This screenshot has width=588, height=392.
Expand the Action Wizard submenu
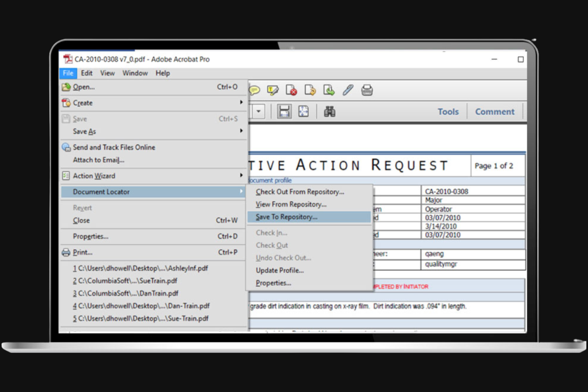coord(94,176)
